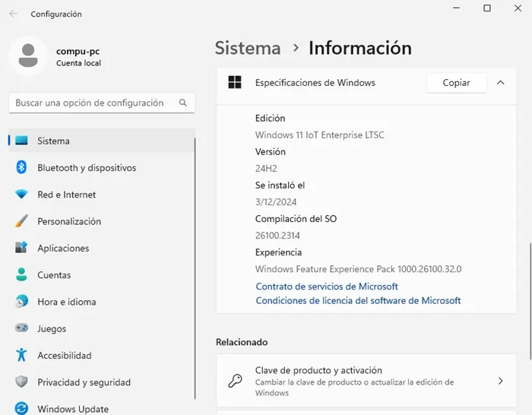This screenshot has height=415, width=532.
Task: Open the Clave de producto y activación card
Action: pyautogui.click(x=366, y=380)
